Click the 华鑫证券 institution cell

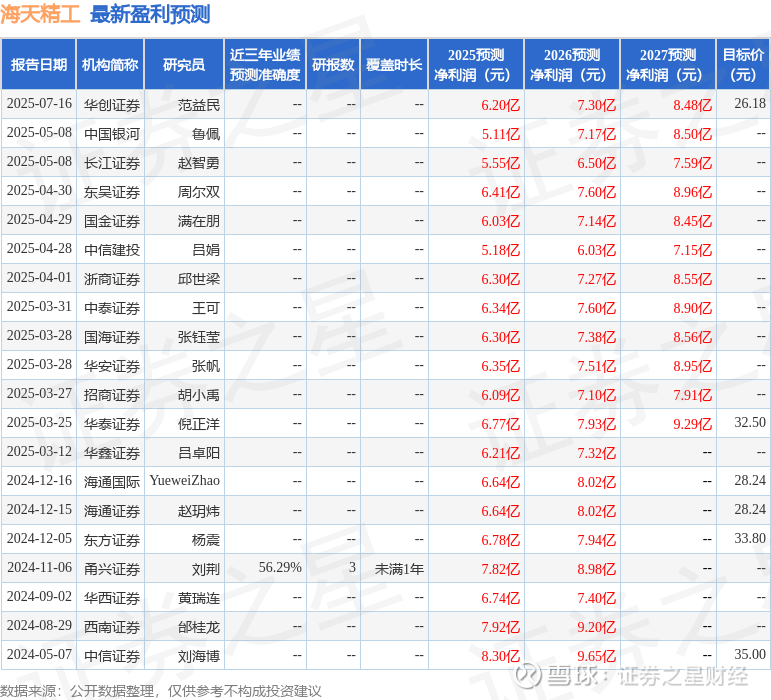[112, 453]
